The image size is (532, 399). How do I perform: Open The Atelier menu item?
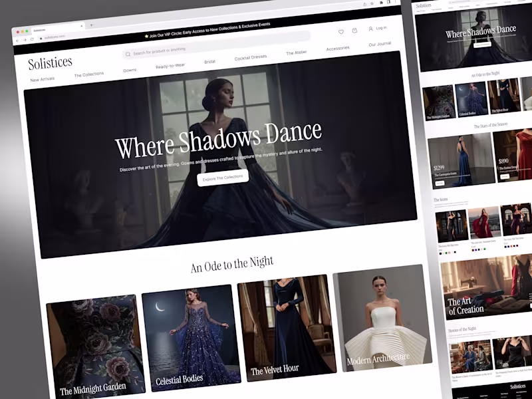296,53
